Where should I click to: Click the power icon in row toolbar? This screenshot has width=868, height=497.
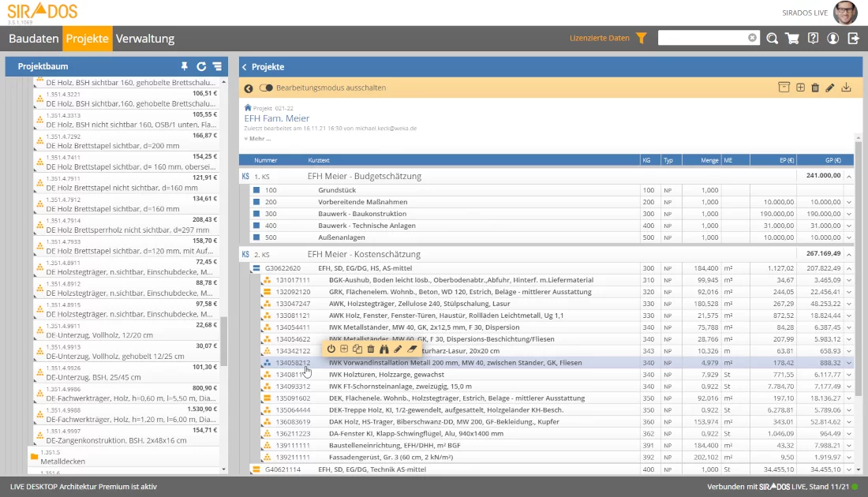point(331,349)
